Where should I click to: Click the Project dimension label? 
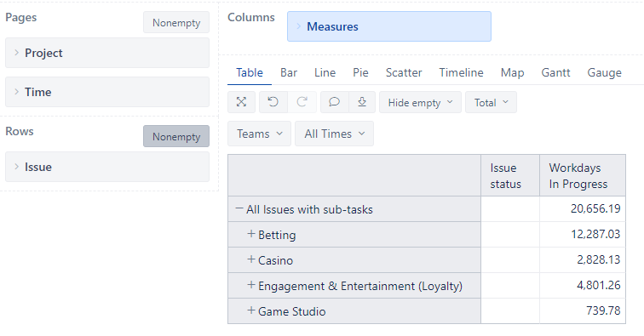[x=43, y=53]
